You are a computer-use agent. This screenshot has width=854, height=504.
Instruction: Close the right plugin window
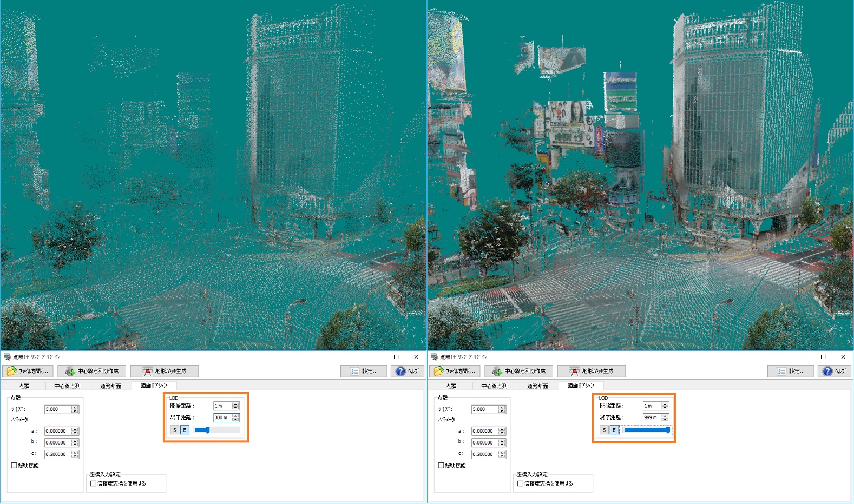(x=843, y=357)
